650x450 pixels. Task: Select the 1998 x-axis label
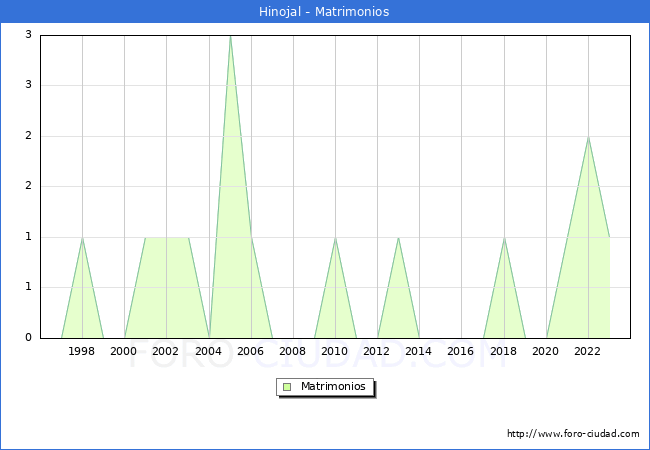point(82,351)
